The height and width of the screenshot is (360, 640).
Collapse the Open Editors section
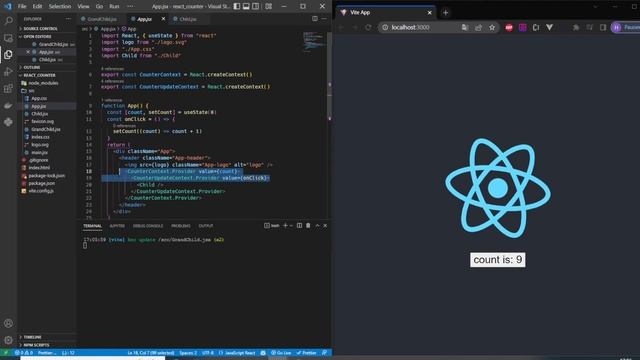37,36
